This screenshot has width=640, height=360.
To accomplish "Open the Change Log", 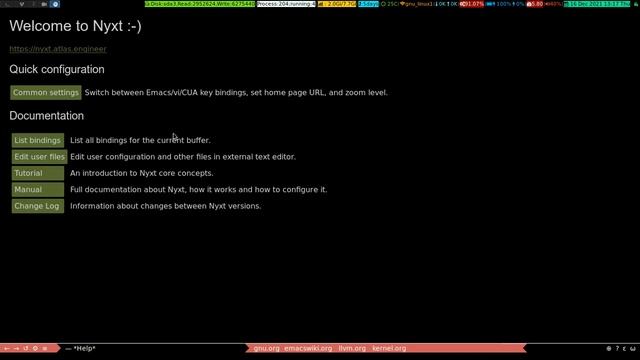I will [x=38, y=206].
